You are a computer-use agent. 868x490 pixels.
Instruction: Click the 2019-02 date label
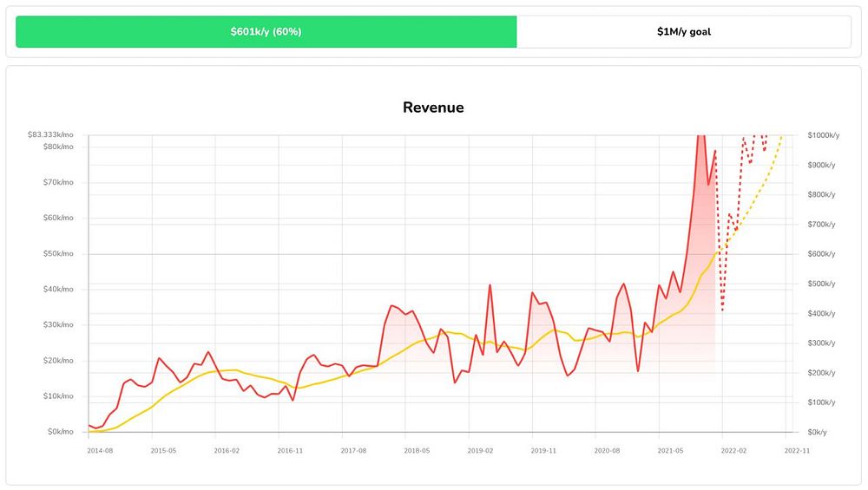(480, 451)
